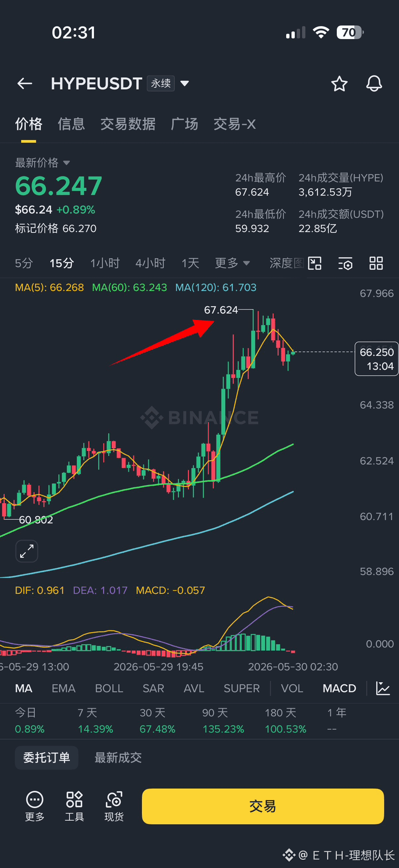Open chart settings icon with gear
This screenshot has width=399, height=868.
tap(346, 264)
